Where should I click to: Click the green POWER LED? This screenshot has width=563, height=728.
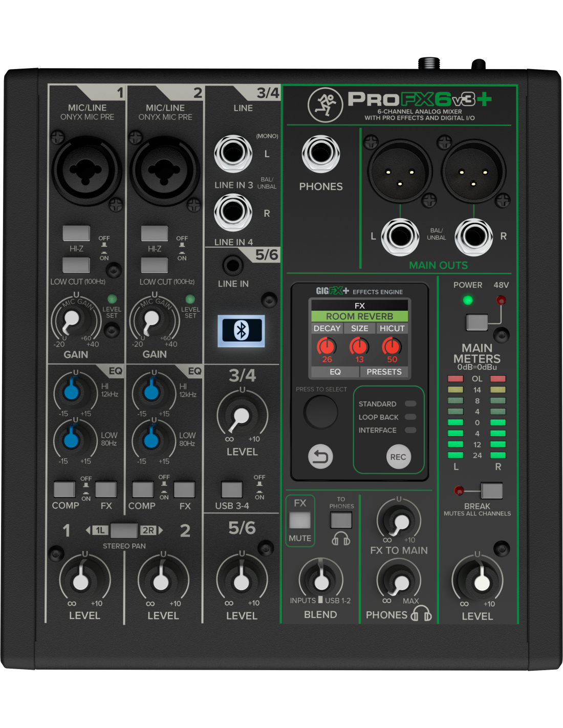point(468,300)
